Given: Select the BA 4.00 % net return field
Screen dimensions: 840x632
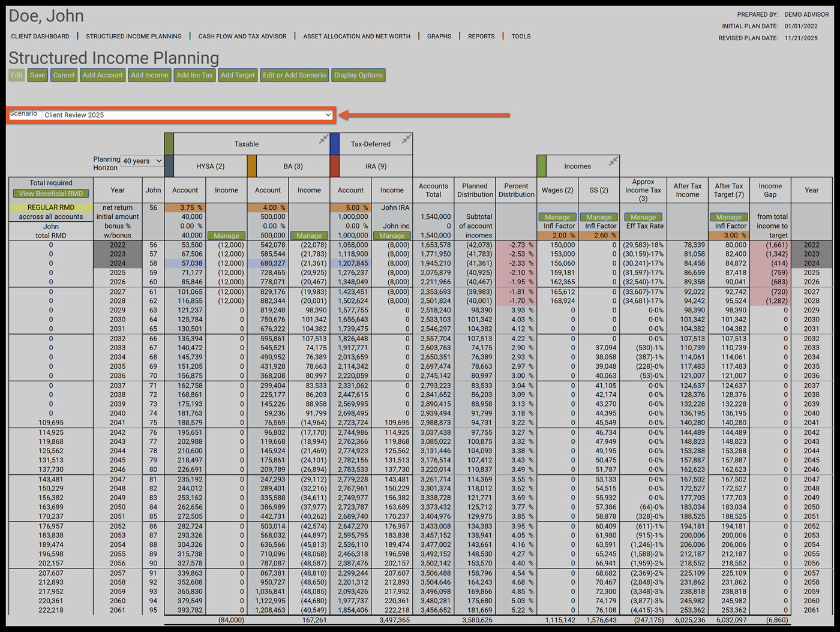Looking at the screenshot, I should [268, 207].
